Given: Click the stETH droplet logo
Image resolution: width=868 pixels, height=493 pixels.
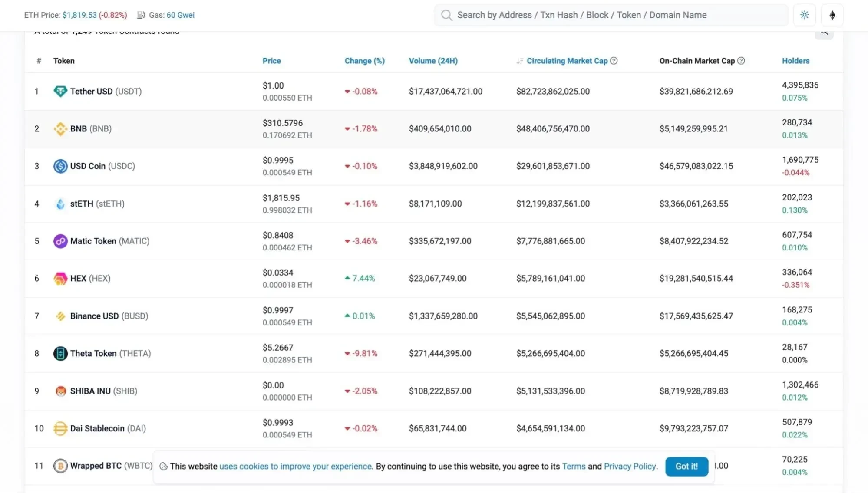Looking at the screenshot, I should coord(60,204).
